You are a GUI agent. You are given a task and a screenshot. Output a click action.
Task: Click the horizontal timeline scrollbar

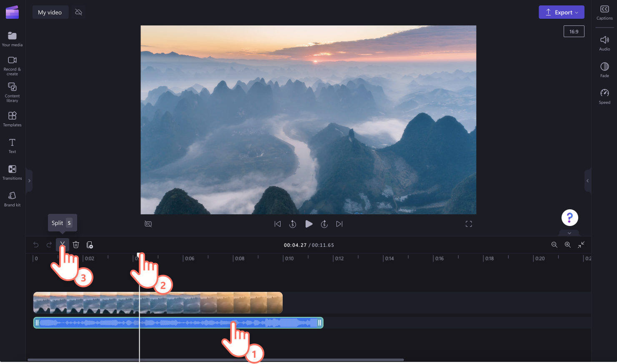click(x=216, y=360)
